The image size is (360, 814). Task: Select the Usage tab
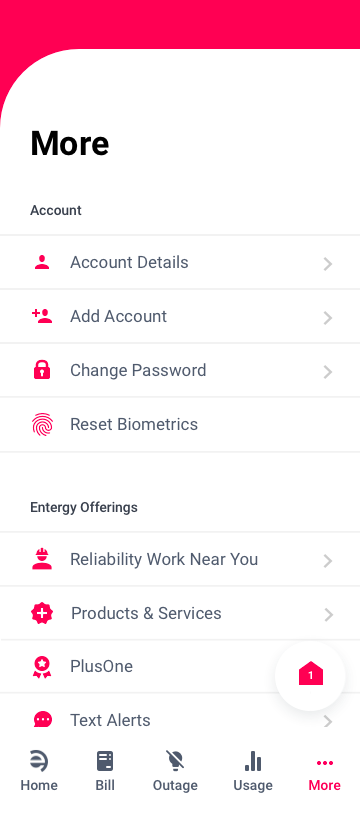point(253,771)
